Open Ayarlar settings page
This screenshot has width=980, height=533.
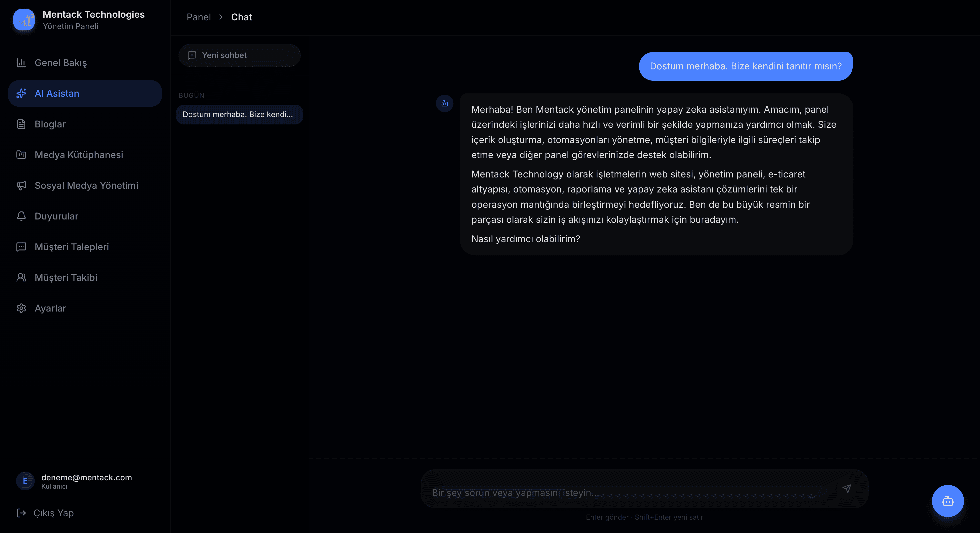(x=85, y=308)
